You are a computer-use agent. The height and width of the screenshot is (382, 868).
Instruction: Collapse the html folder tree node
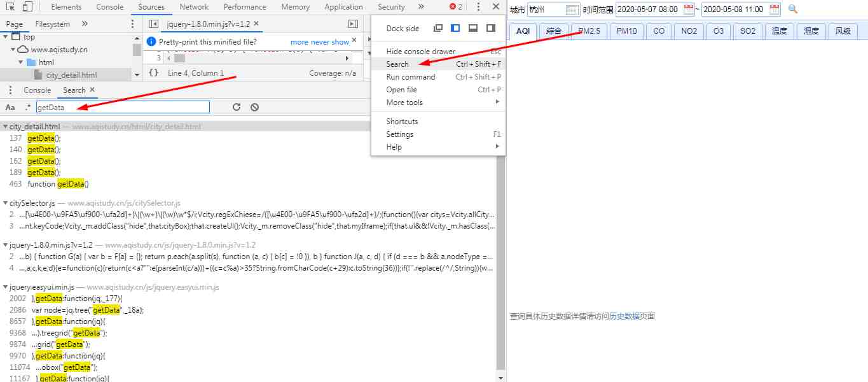[x=22, y=62]
